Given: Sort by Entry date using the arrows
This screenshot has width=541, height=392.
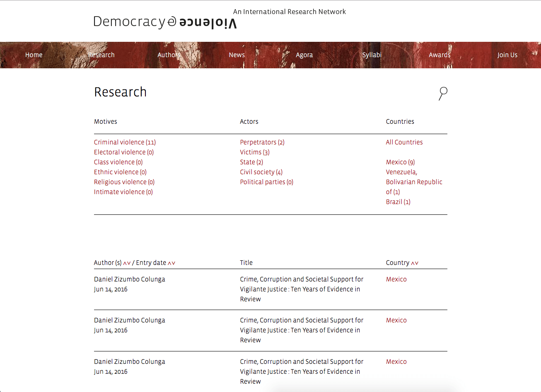Looking at the screenshot, I should (171, 263).
